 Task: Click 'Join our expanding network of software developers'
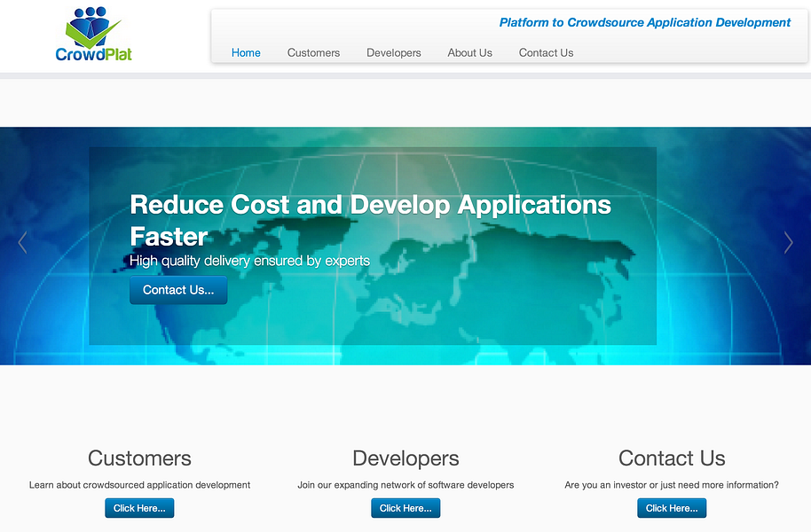pyautogui.click(x=405, y=485)
